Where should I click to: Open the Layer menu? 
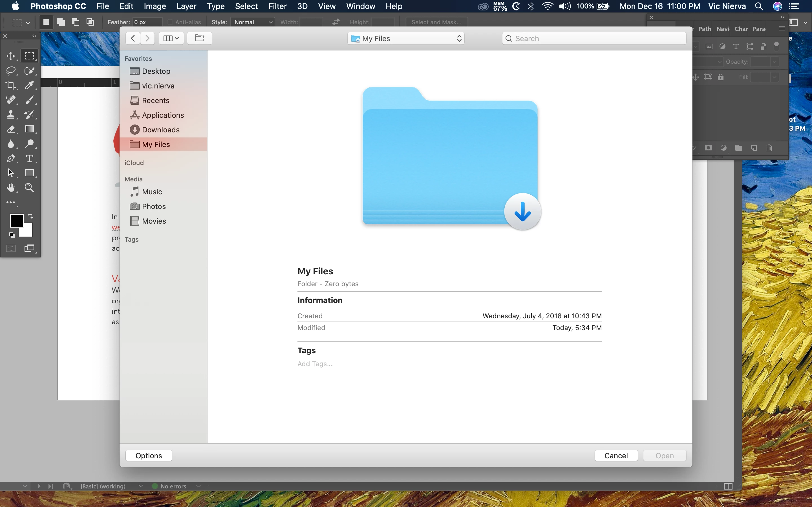[x=186, y=6]
